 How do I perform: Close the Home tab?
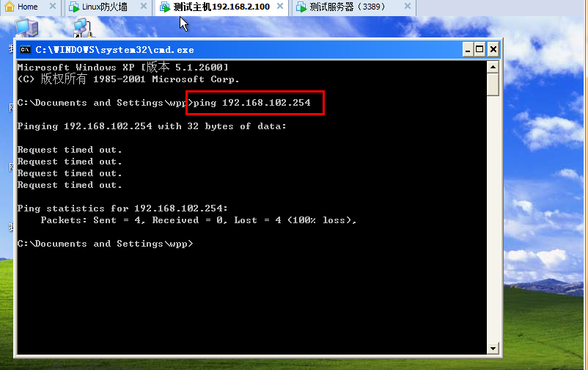pos(53,7)
